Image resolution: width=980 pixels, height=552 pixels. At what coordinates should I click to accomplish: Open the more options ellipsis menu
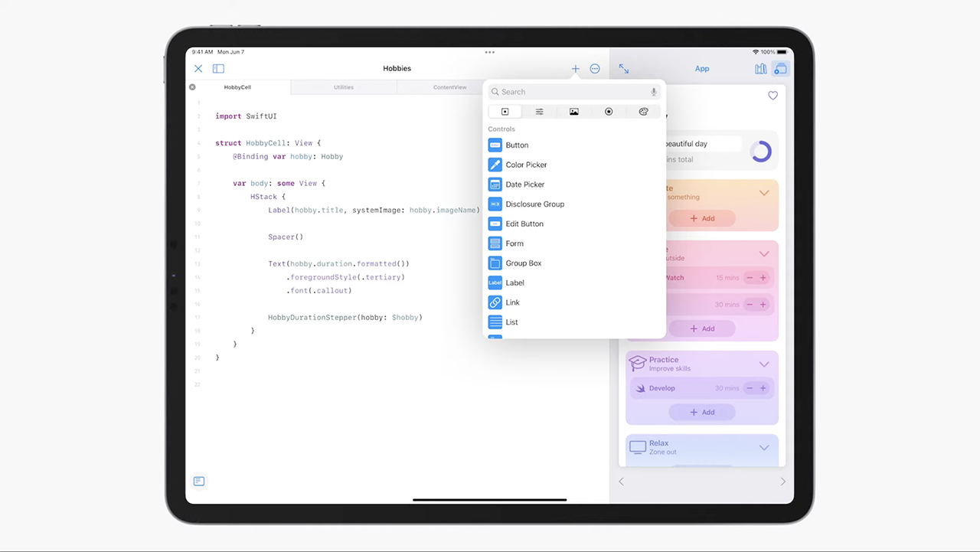[x=595, y=69]
